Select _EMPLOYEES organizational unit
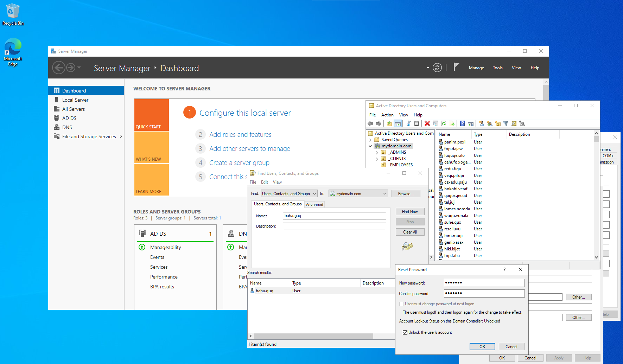This screenshot has height=364, width=623. pos(400,165)
